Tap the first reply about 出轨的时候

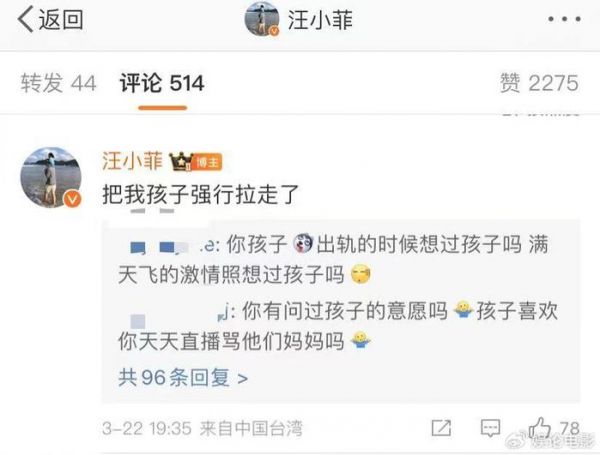click(333, 259)
